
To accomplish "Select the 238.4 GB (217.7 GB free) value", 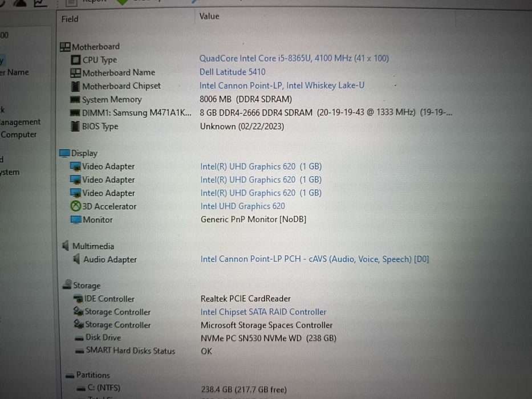I will 244,389.
